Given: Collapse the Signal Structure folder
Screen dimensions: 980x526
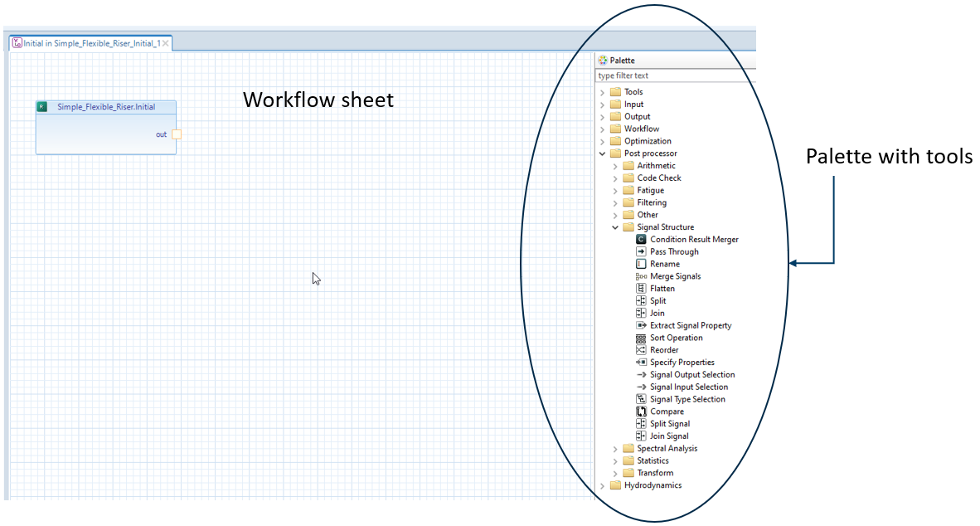Looking at the screenshot, I should 615,227.
